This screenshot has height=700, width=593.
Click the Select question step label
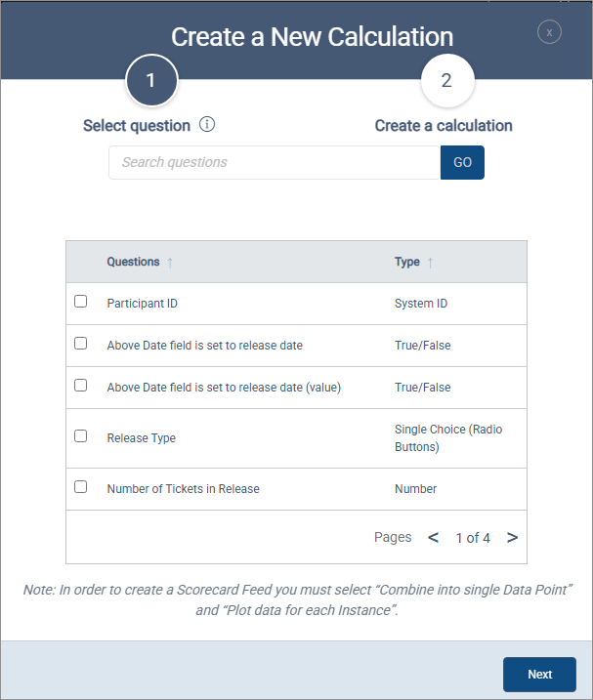137,126
